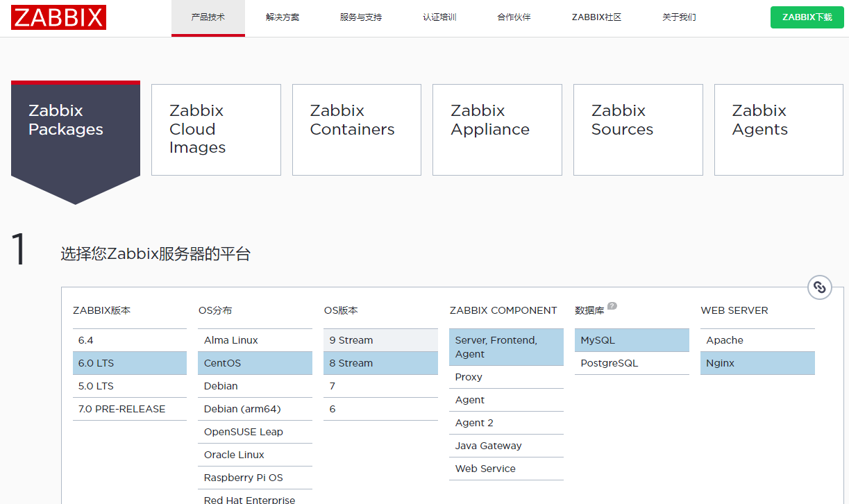The image size is (849, 504).
Task: Click the WEB SERVER column header
Action: pos(734,310)
